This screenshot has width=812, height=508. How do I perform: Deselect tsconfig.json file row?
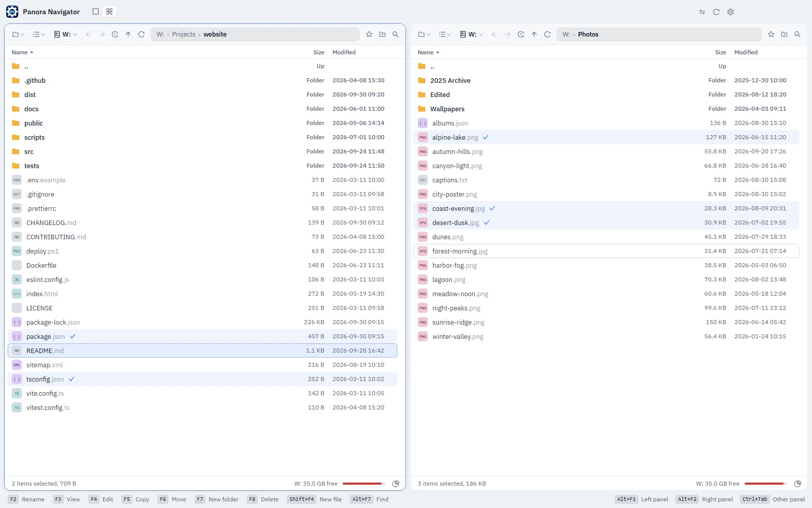pyautogui.click(x=202, y=379)
